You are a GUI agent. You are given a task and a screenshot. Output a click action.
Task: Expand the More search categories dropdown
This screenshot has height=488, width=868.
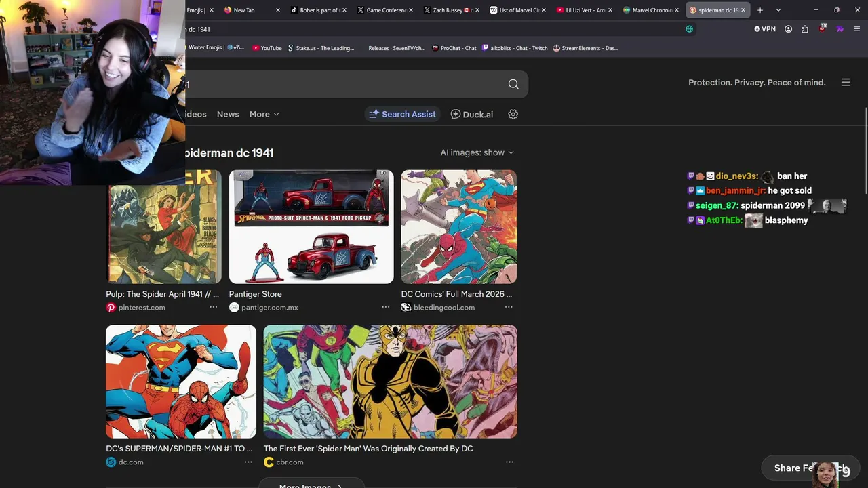[x=264, y=115]
